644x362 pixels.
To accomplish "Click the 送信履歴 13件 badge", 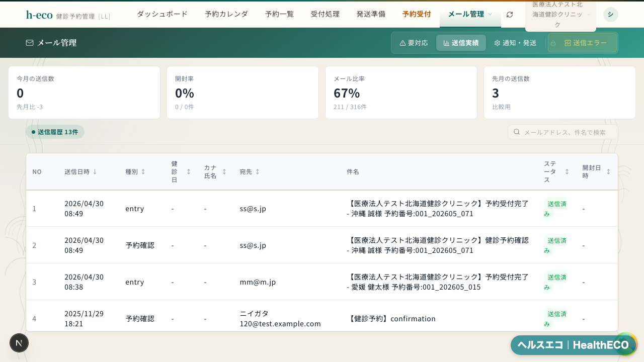I will click(55, 132).
